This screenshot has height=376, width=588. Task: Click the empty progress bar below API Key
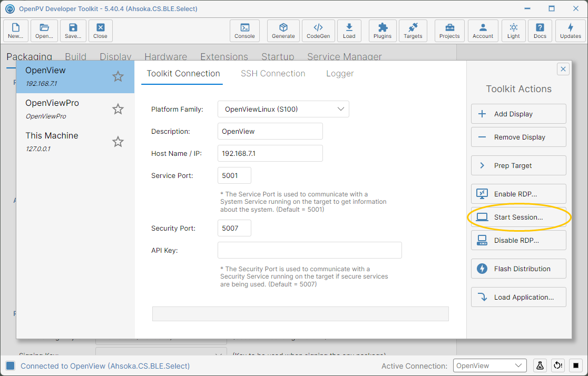300,314
